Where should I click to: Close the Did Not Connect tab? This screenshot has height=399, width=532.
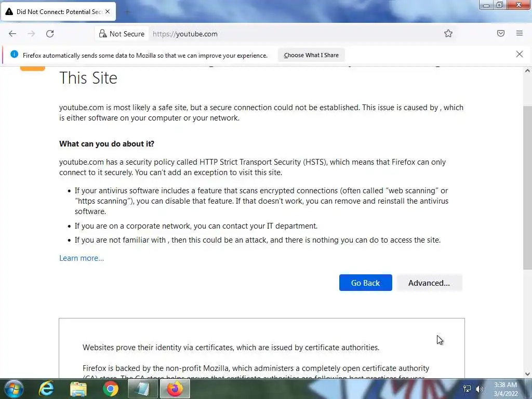[x=108, y=11]
